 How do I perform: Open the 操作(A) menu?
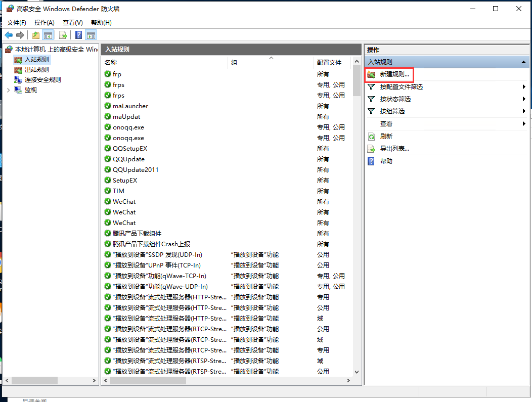(45, 23)
